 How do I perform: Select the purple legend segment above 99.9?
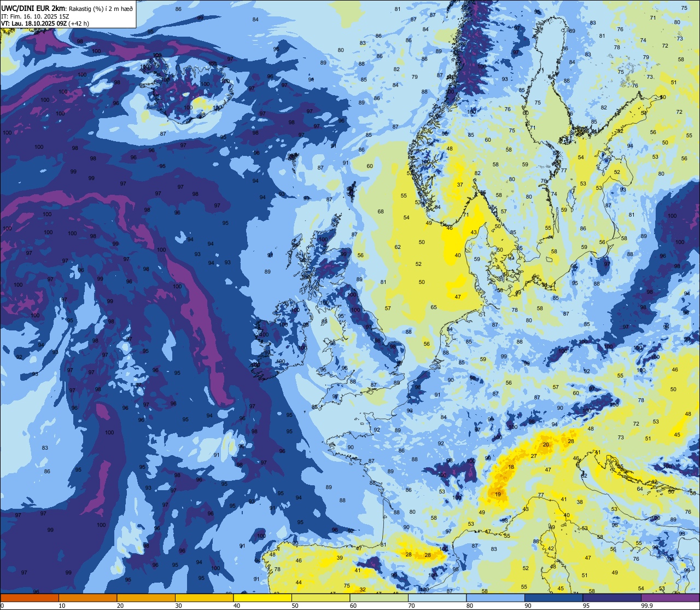pos(670,597)
